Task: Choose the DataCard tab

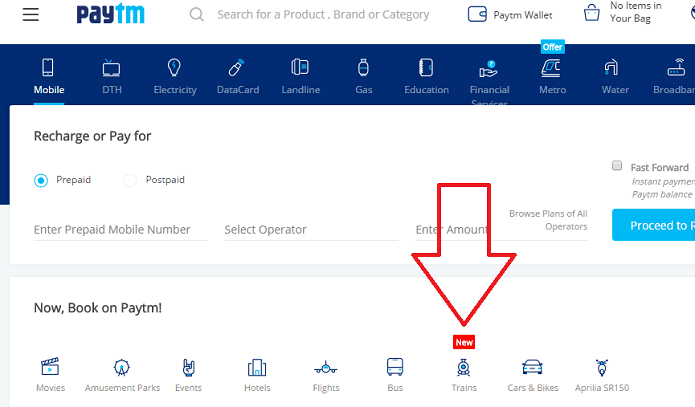Action: (x=238, y=76)
